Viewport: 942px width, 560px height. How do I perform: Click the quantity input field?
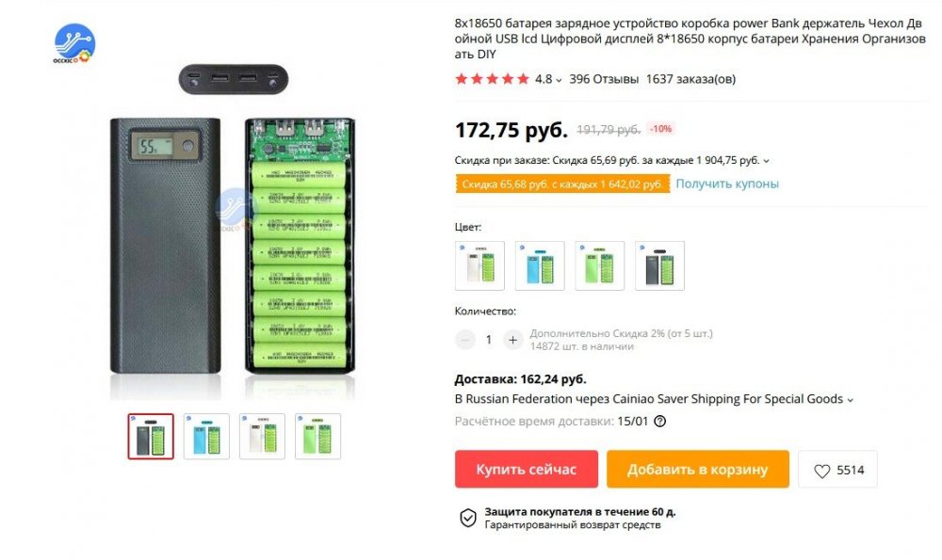[x=487, y=339]
